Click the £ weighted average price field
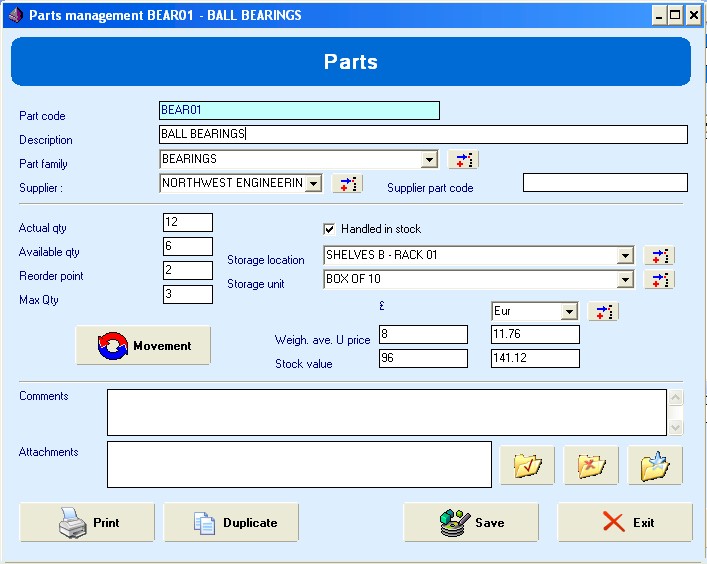 423,335
